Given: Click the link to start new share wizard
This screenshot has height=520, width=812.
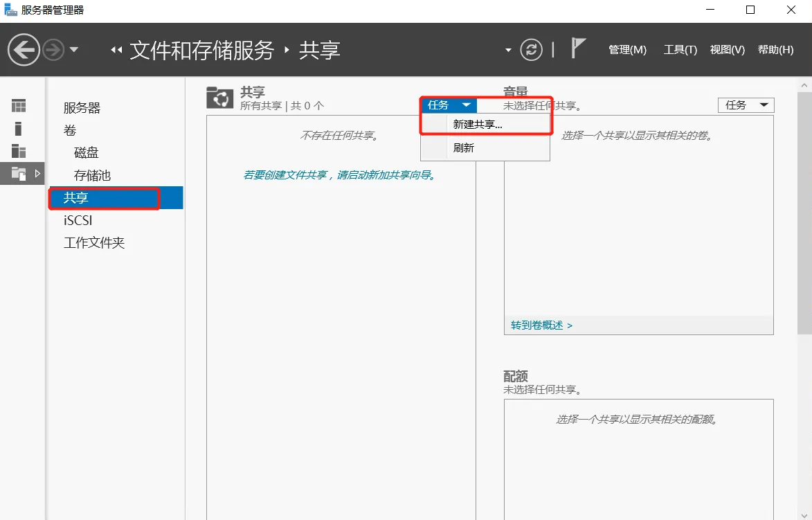Looking at the screenshot, I should pyautogui.click(x=341, y=175).
